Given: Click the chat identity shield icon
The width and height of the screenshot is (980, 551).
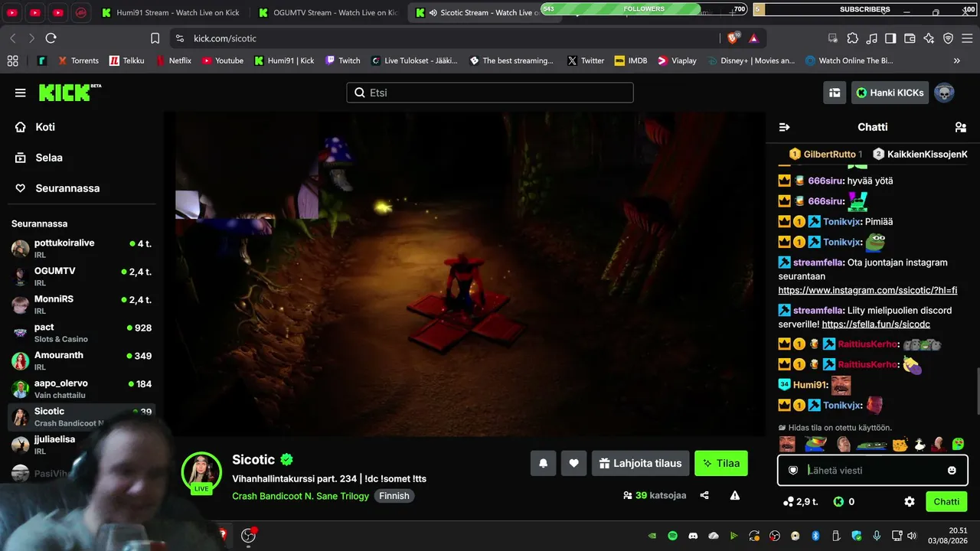Looking at the screenshot, I should [x=793, y=470].
